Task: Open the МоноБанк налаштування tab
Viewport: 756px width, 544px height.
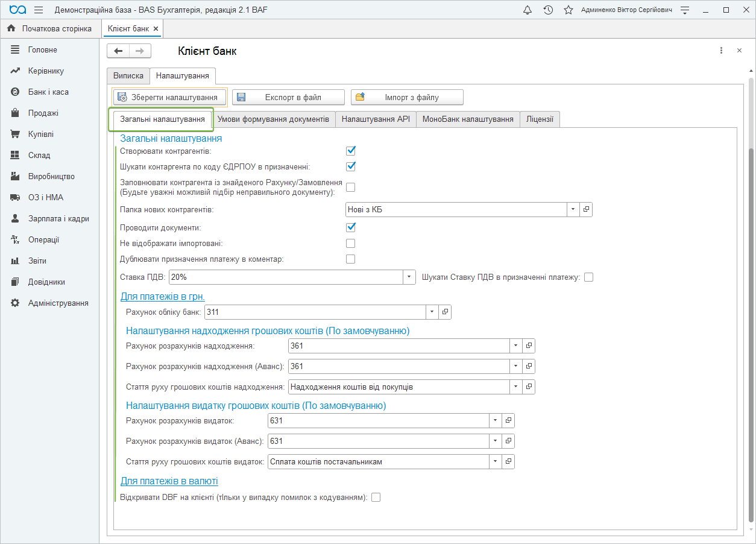Action: [467, 119]
